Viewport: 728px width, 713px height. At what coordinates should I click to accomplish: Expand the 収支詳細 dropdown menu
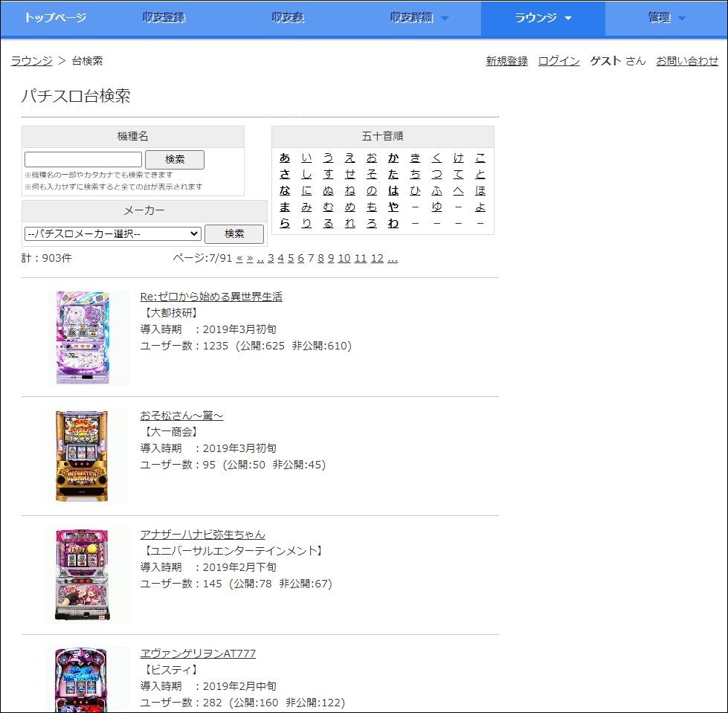coord(419,18)
